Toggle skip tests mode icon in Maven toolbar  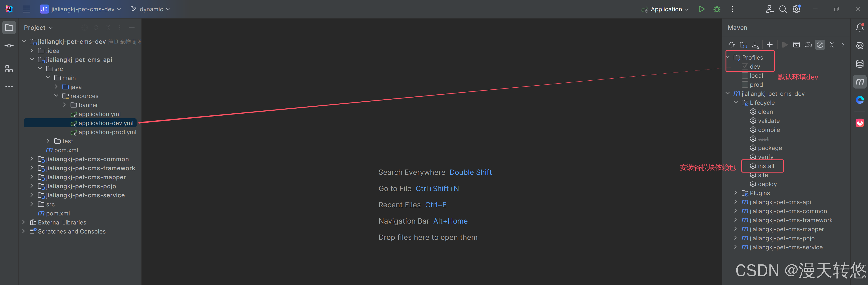[820, 45]
